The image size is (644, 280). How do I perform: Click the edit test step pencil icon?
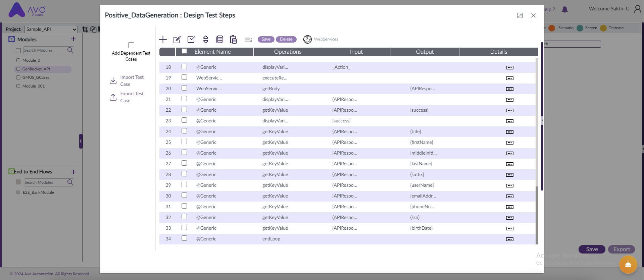[x=177, y=40]
